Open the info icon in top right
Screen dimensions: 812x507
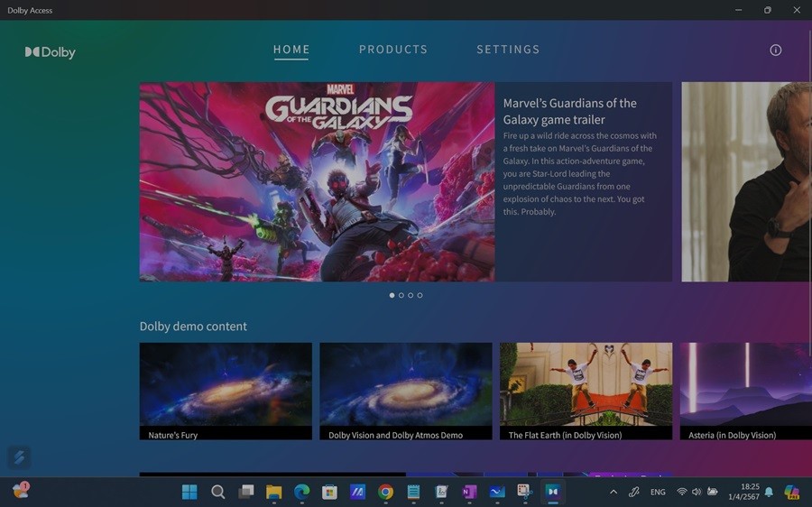coord(775,51)
